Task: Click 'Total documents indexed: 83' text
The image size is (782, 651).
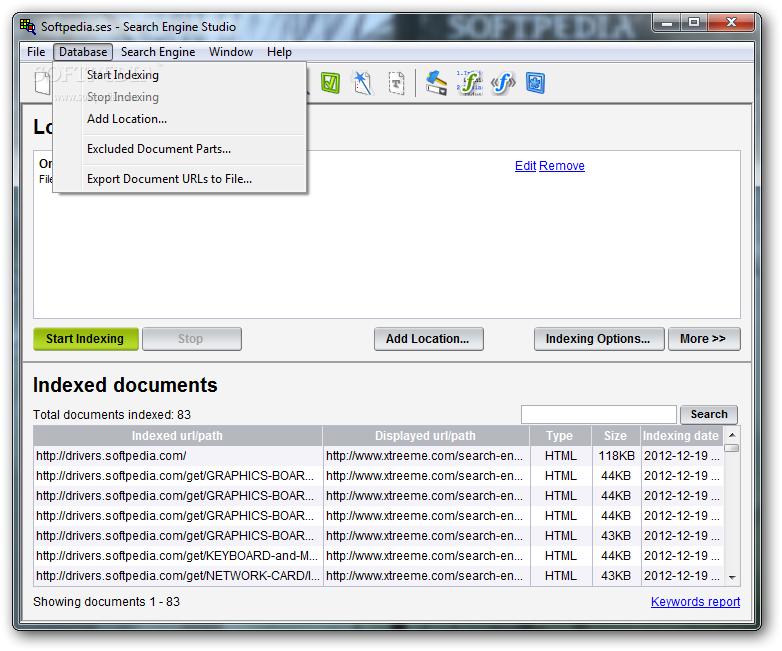Action: 112,415
